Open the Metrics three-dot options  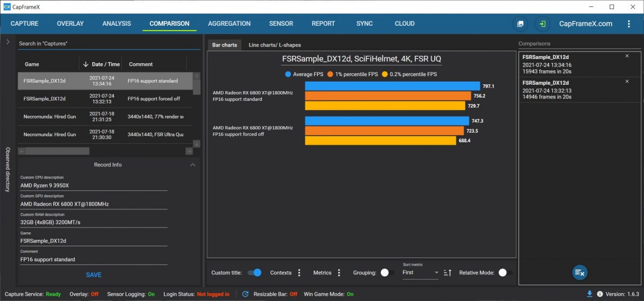coord(339,273)
